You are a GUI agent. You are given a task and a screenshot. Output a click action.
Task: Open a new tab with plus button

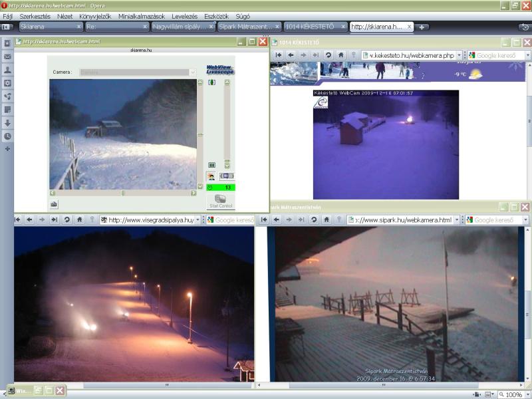[422, 27]
